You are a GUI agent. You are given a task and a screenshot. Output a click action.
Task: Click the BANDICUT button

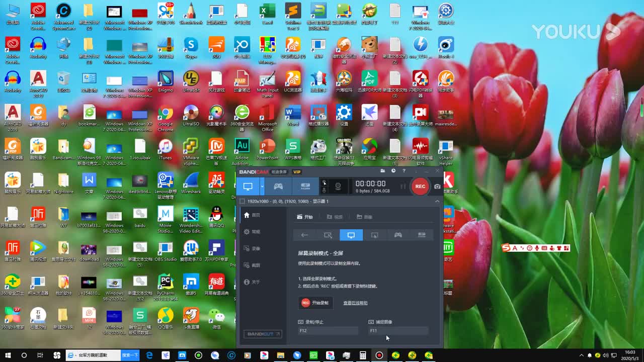click(263, 334)
